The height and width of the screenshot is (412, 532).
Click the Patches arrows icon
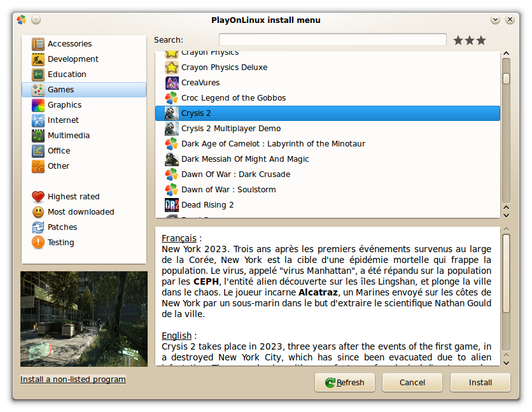38,227
